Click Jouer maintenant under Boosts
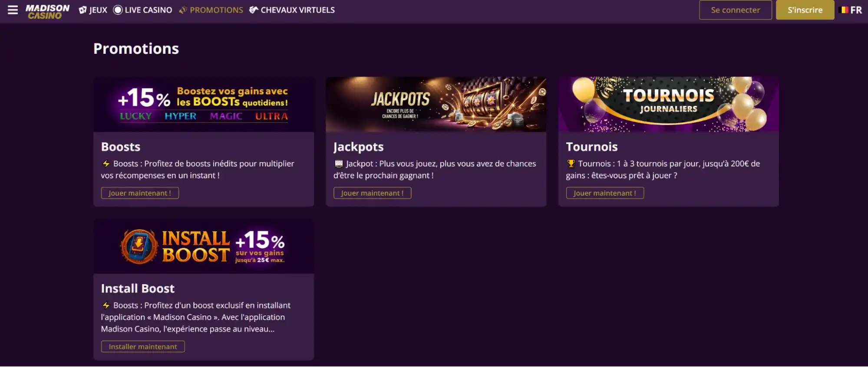The image size is (868, 367). tap(140, 193)
